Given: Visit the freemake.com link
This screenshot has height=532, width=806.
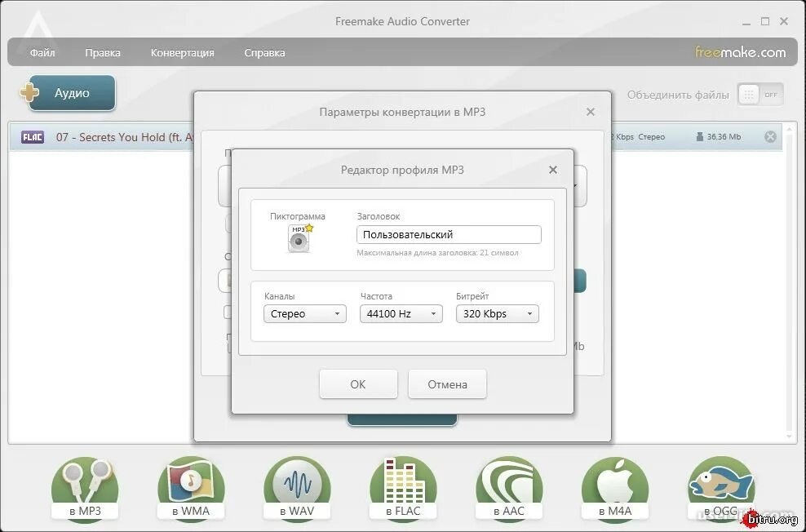Looking at the screenshot, I should click(740, 52).
